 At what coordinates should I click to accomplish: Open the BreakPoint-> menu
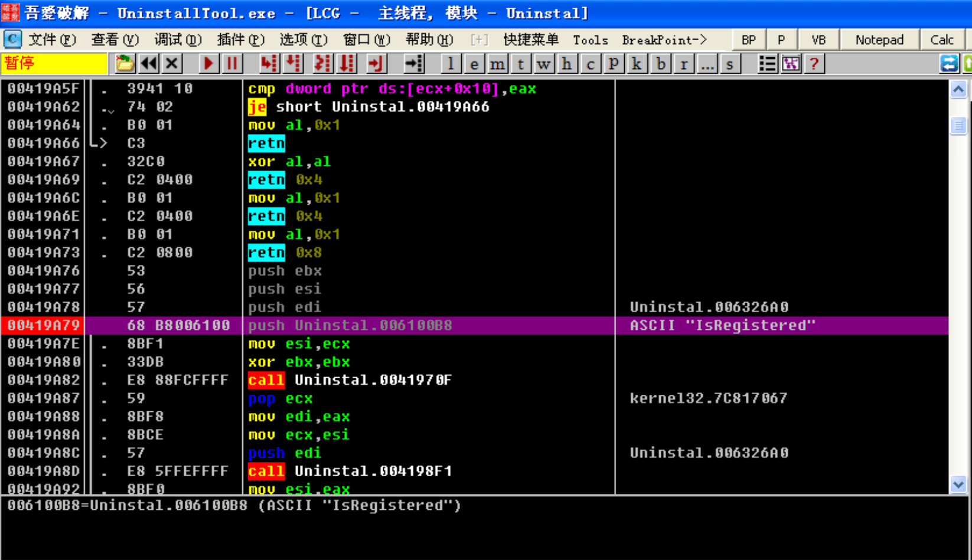(x=664, y=40)
